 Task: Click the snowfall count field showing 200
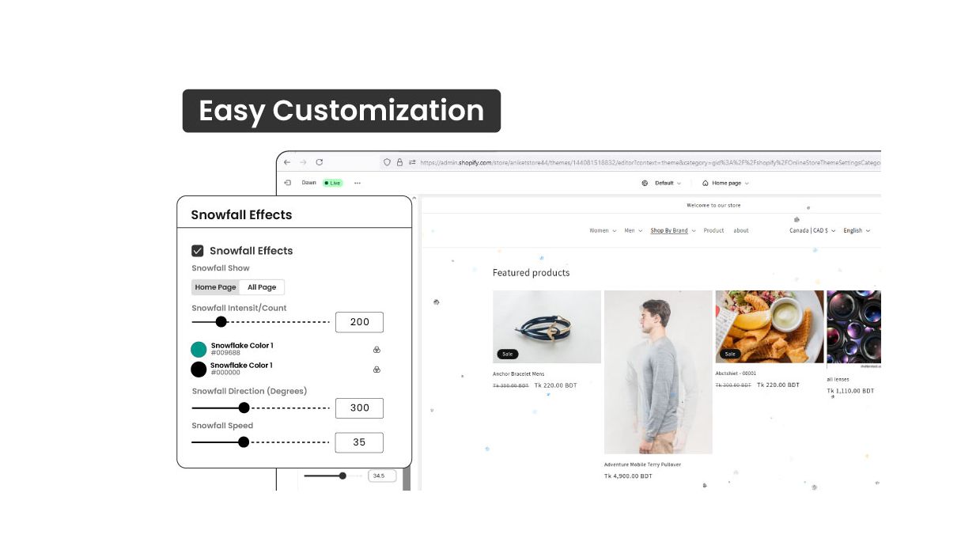pos(359,322)
